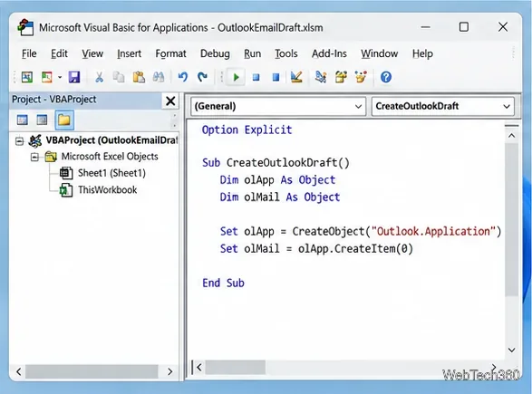The image size is (532, 394).
Task: Select VBAProject (OutlookEmailDraft) in the tree
Action: tap(111, 140)
